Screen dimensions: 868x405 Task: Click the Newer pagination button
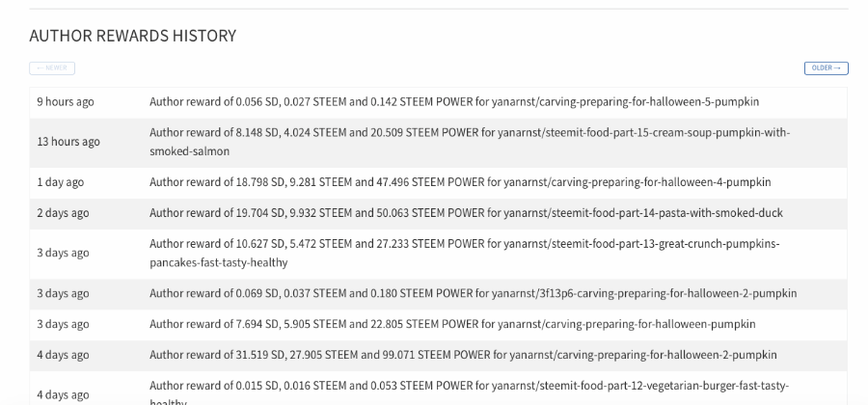click(x=52, y=68)
